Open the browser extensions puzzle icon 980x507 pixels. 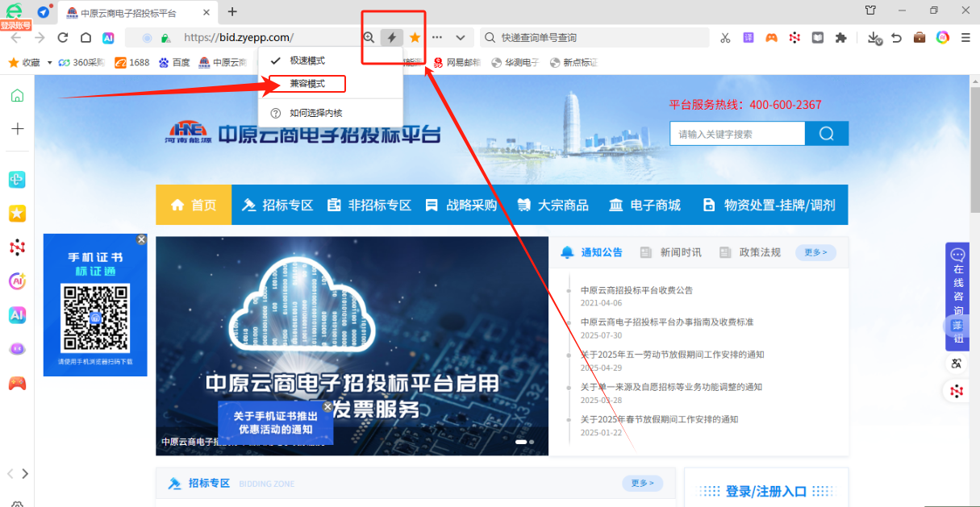click(841, 38)
